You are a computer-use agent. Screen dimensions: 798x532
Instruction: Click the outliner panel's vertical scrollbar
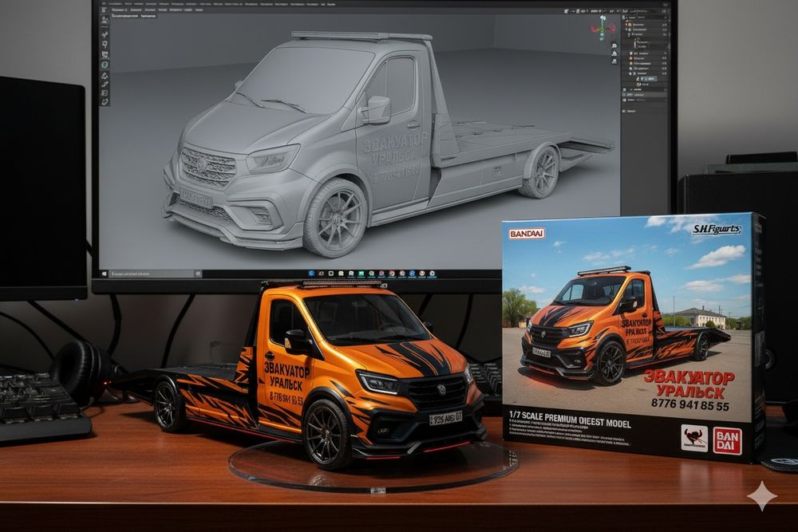pyautogui.click(x=670, y=47)
